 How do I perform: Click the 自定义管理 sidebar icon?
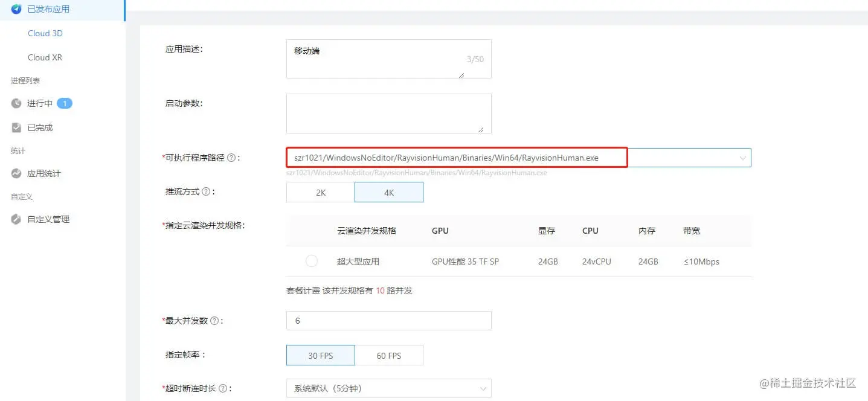pyautogui.click(x=16, y=219)
